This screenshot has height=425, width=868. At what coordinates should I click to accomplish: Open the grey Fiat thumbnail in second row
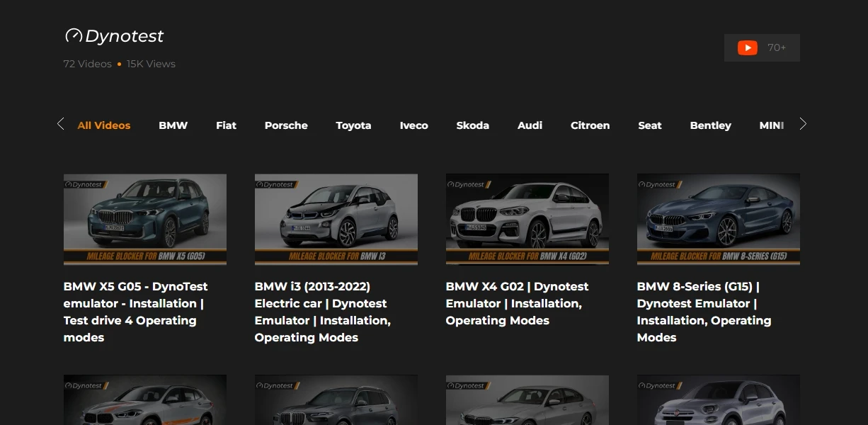[719, 400]
